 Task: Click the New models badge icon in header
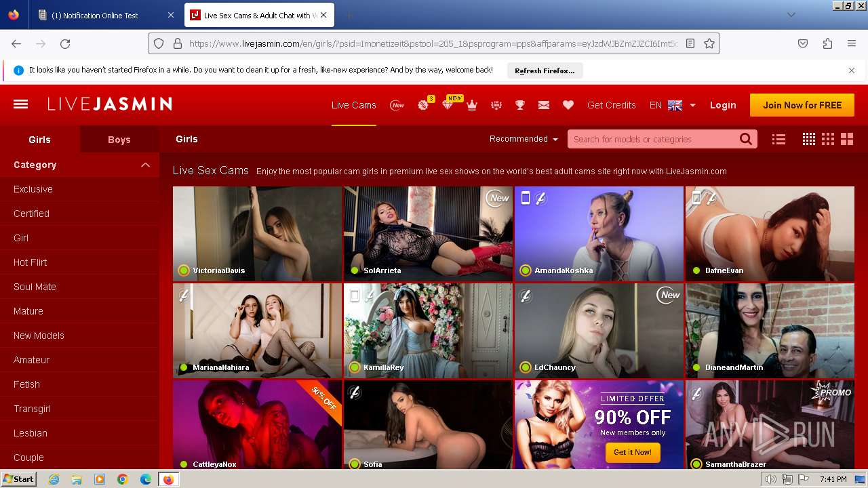click(x=397, y=105)
